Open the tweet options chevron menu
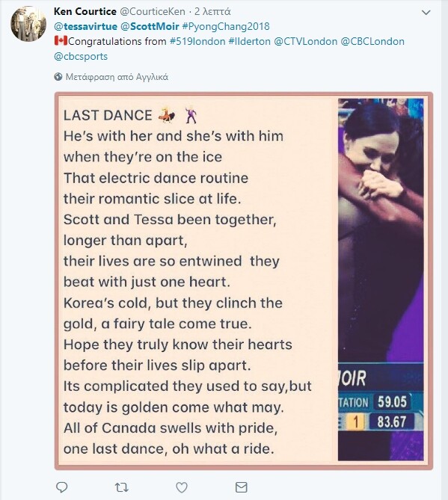448x500 pixels. click(x=426, y=13)
